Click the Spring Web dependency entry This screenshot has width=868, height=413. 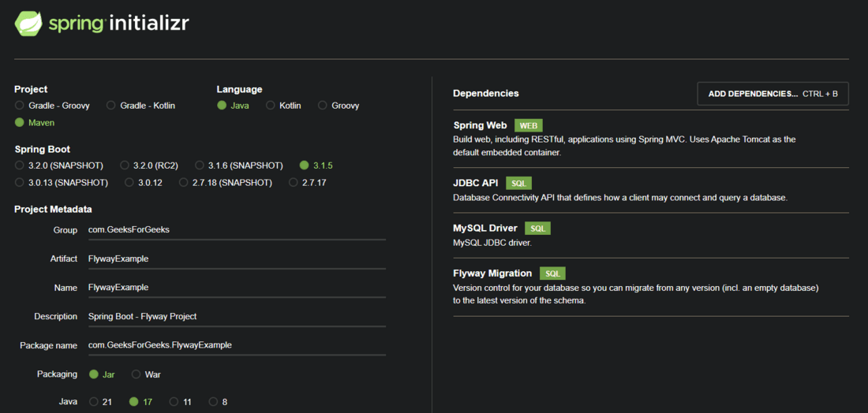tap(480, 125)
